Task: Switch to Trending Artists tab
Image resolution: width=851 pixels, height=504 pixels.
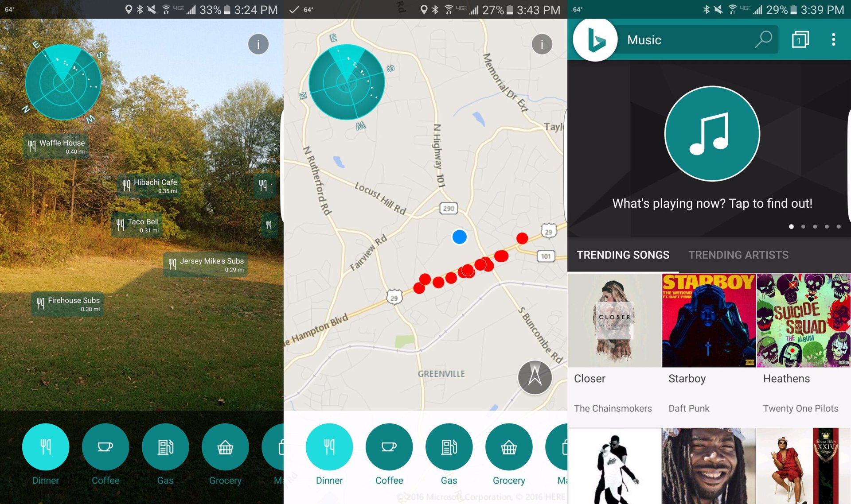Action: pos(739,254)
